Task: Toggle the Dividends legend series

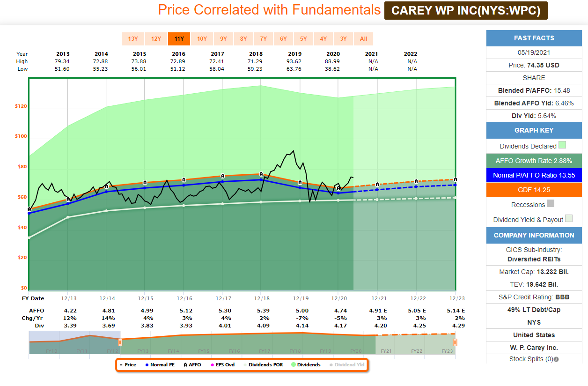Action: (306, 364)
